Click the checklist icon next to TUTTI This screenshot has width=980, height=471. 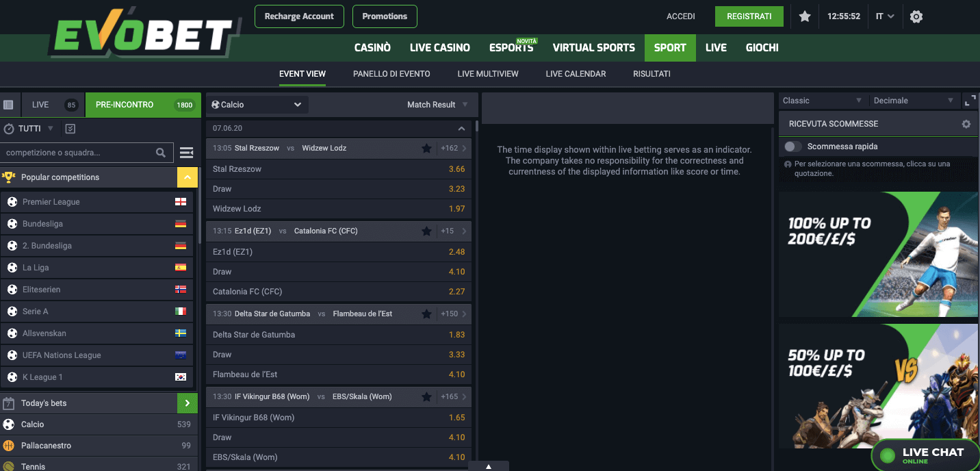pos(70,129)
